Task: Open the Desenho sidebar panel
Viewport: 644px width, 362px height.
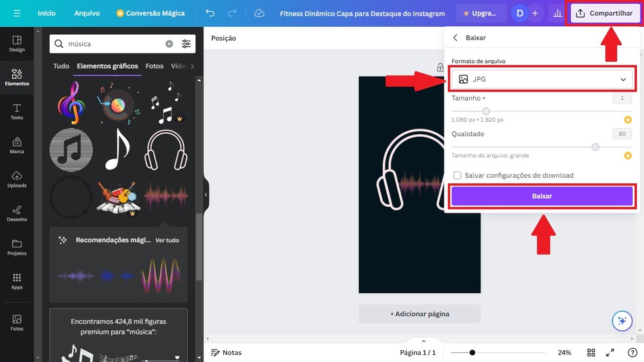Action: pos(17,213)
